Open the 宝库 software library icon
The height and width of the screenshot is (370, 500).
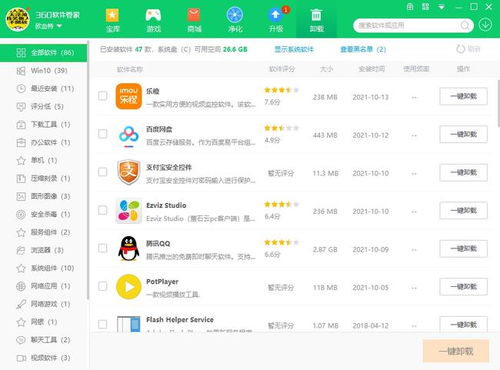[112, 15]
